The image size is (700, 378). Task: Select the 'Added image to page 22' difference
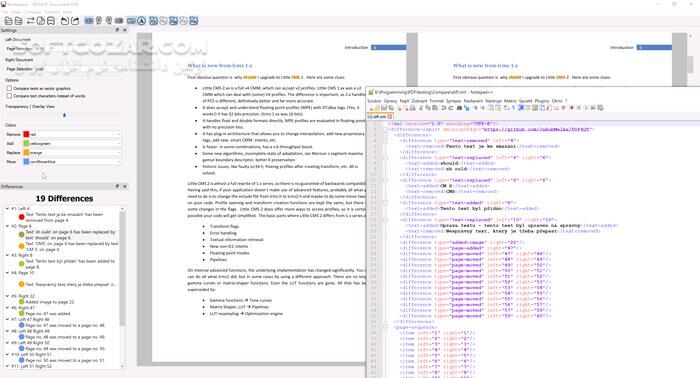pos(50,302)
